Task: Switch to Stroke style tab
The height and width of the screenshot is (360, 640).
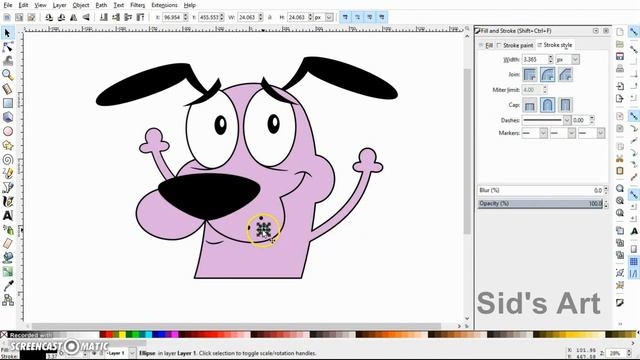Action: tap(555, 45)
